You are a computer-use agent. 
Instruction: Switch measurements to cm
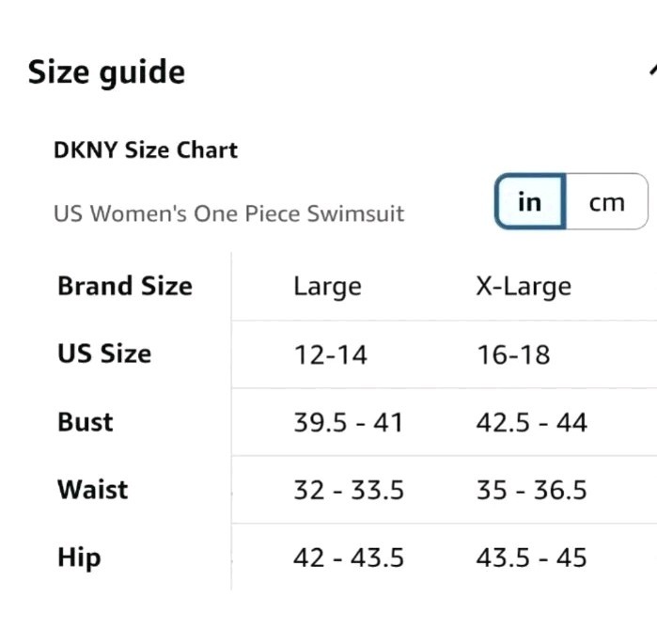pos(606,201)
